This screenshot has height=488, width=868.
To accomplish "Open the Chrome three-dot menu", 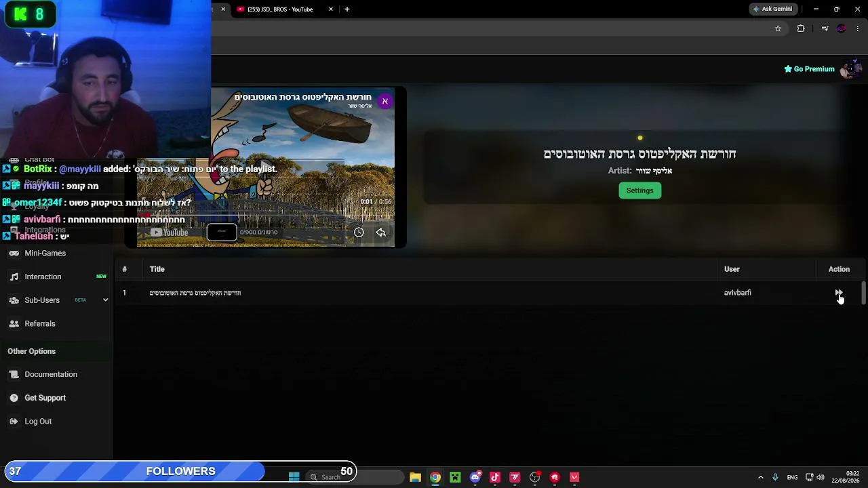I will (x=858, y=28).
